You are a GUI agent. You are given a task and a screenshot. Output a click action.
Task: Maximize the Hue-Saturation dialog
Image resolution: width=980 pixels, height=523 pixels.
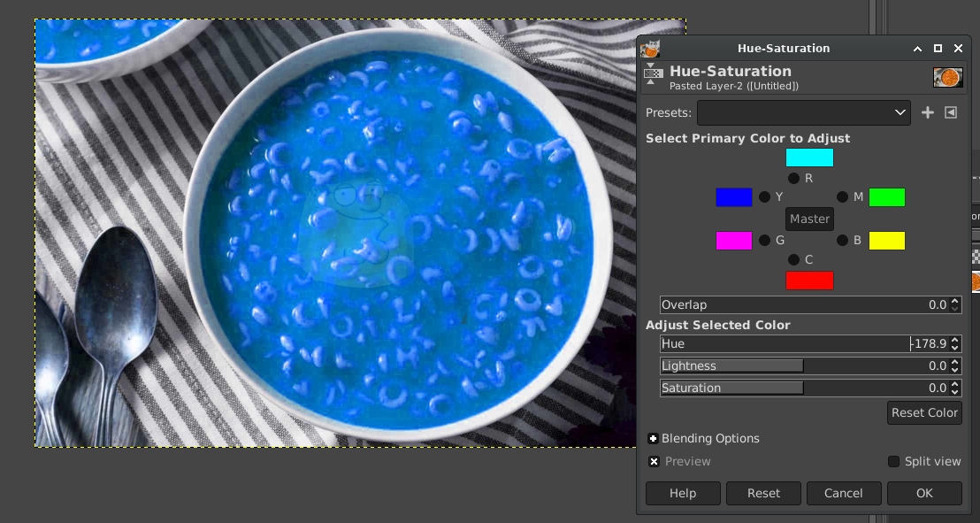click(938, 48)
